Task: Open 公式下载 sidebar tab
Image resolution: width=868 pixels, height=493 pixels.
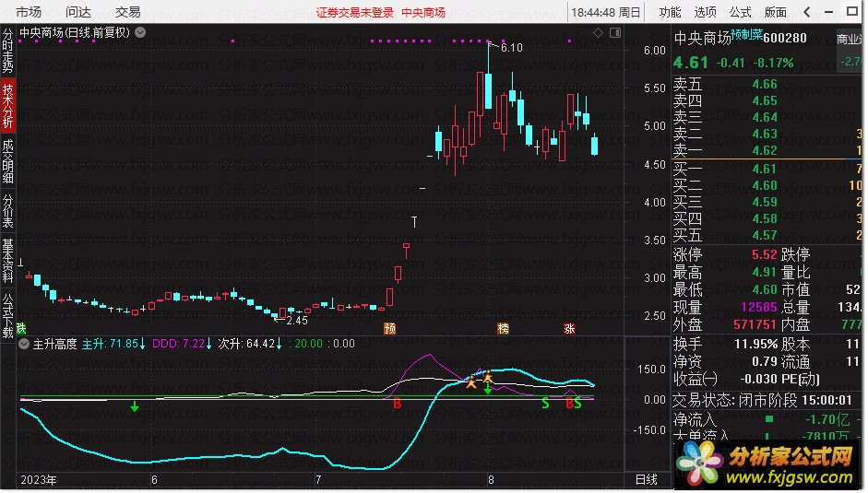Action: [x=7, y=316]
